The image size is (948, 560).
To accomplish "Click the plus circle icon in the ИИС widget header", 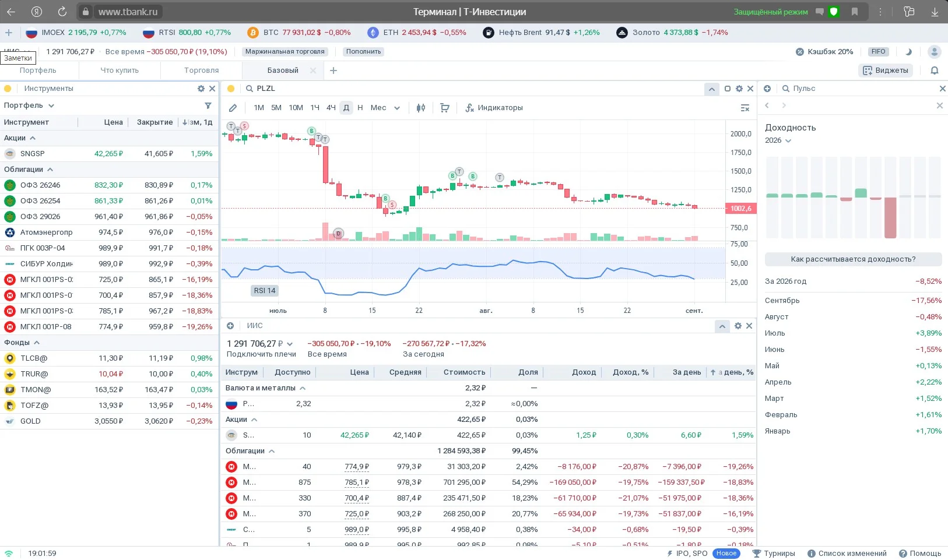I will 230,326.
